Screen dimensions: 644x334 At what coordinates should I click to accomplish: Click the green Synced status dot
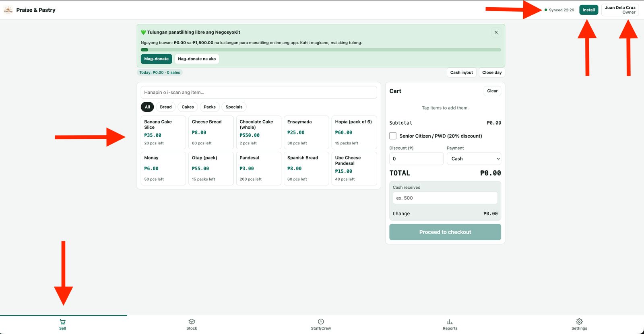click(x=546, y=10)
